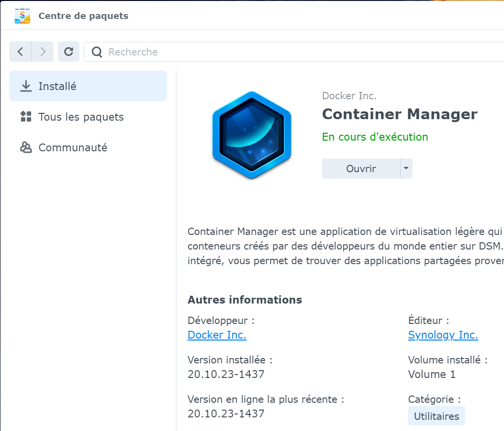
Task: Go back with the left arrow button
Action: coord(20,52)
